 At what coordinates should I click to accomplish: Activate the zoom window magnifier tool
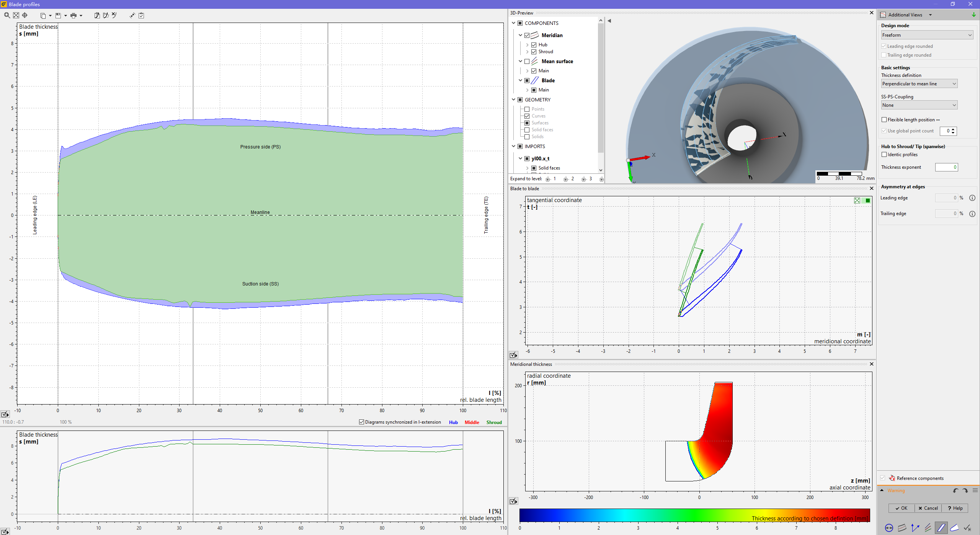click(7, 15)
